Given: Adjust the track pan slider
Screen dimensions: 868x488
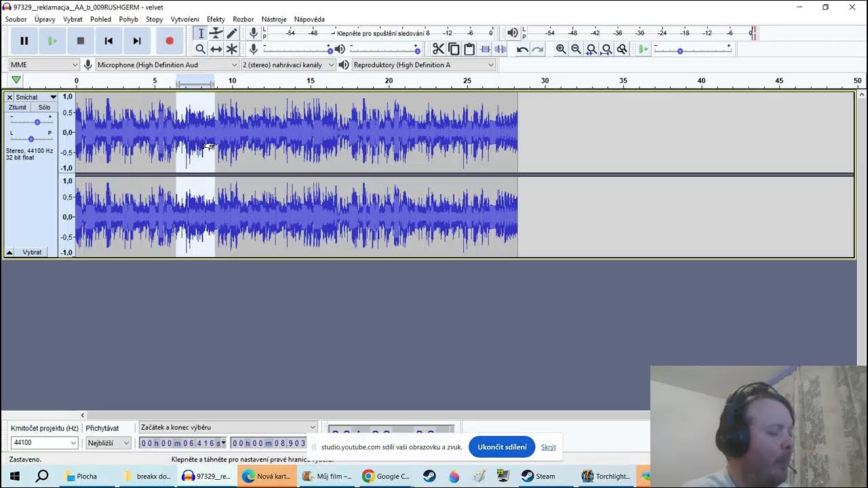Looking at the screenshot, I should pos(31,138).
